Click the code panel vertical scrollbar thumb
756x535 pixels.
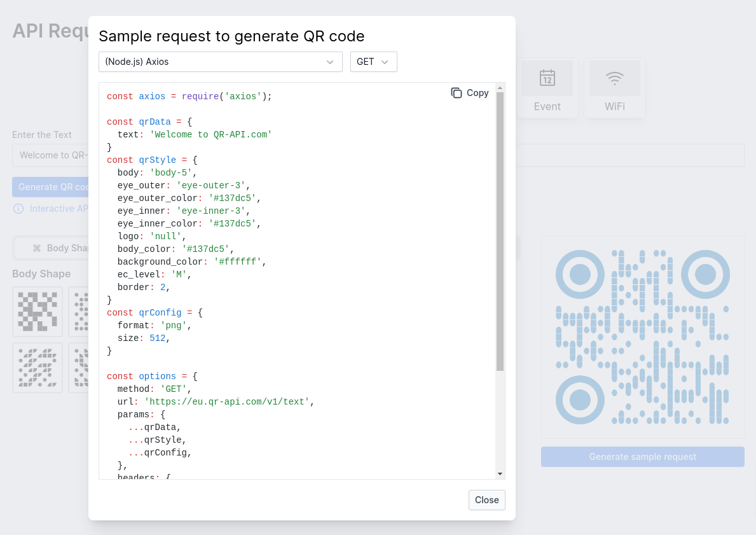[500, 229]
